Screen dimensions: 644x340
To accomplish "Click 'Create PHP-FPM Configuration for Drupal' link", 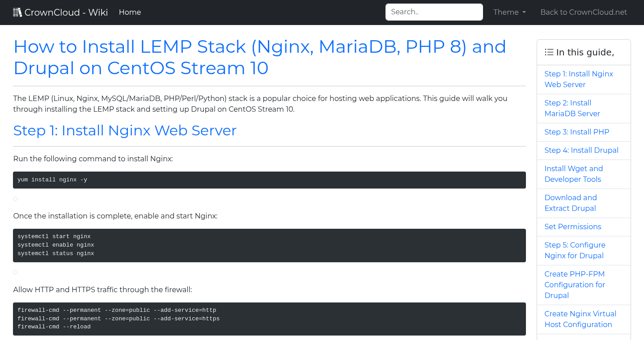I will (575, 285).
